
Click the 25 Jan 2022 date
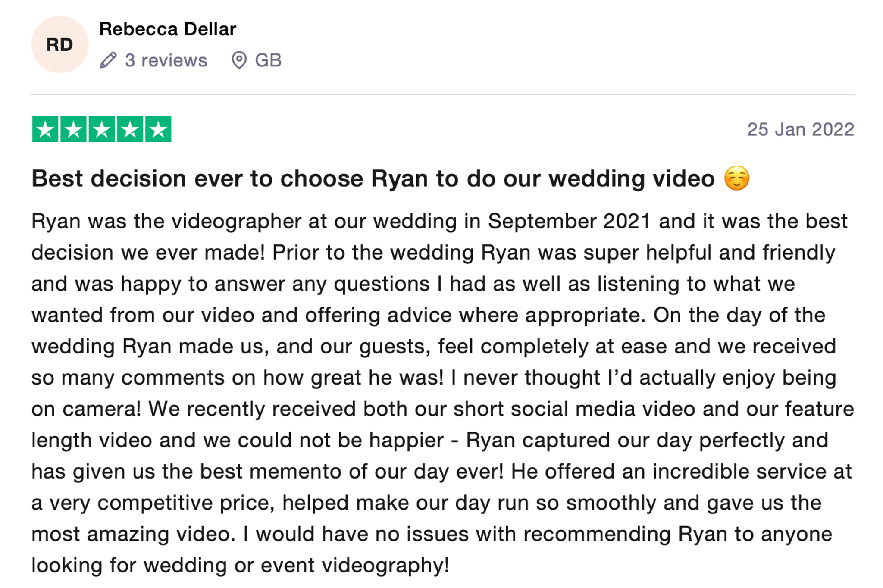[801, 129]
